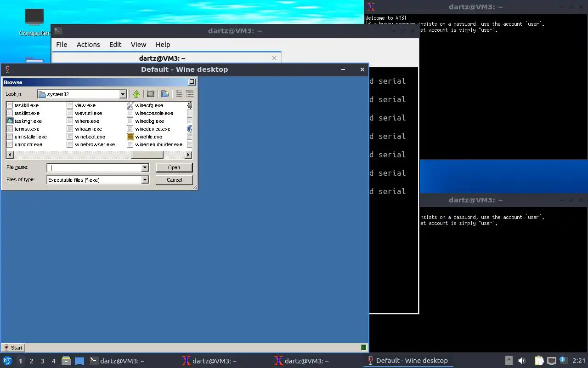The width and height of the screenshot is (588, 368).
Task: Select view.exe in file list
Action: click(85, 105)
